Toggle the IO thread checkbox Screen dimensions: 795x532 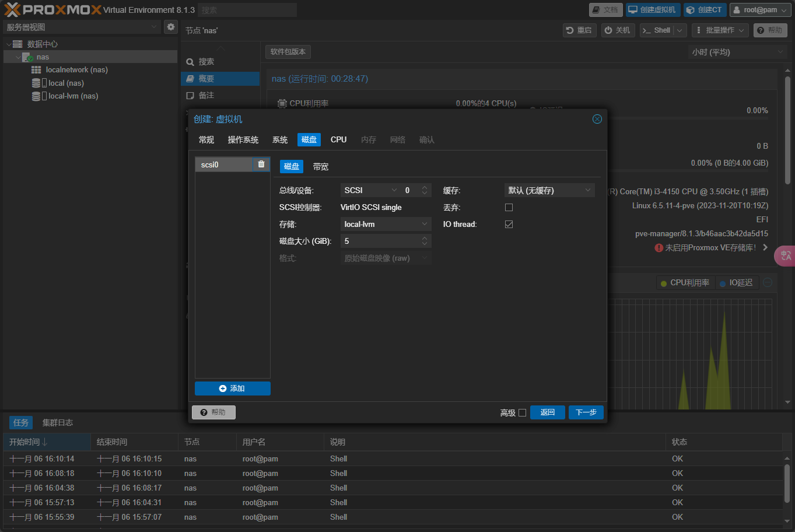click(509, 225)
